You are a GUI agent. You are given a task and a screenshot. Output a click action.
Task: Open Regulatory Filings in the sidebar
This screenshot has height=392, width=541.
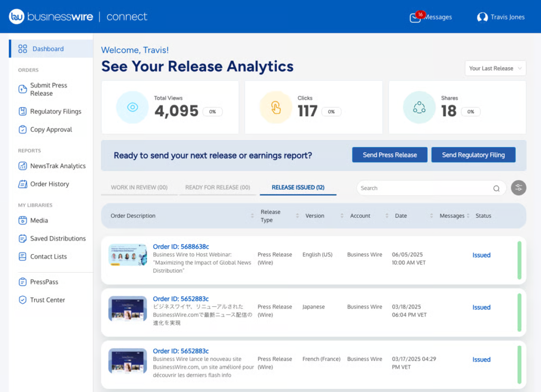click(x=54, y=111)
